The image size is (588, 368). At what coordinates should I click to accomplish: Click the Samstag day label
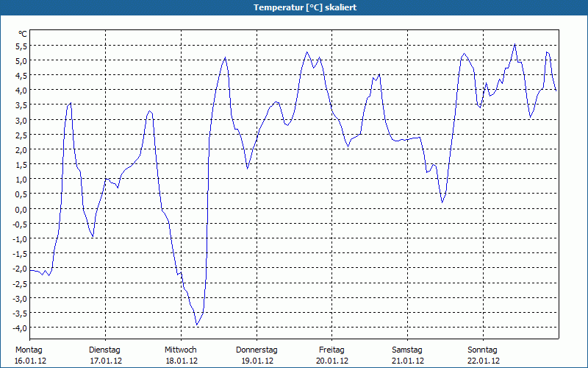407,350
